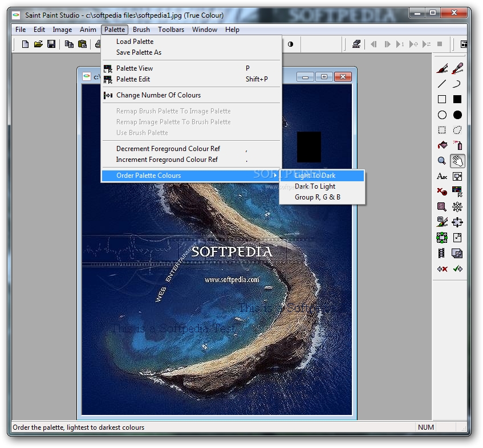Open the Window menu
Screen dimensions: 483x448
click(205, 30)
